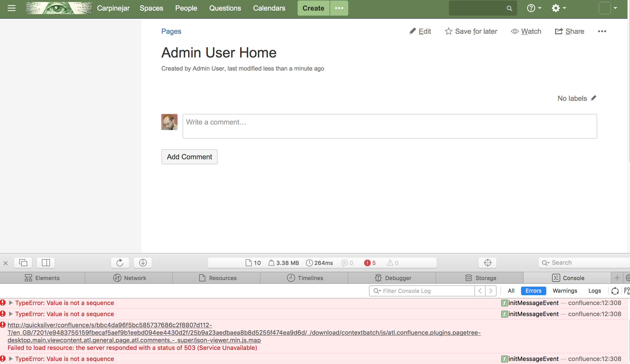
Task: Click the download web archive icon
Action: pyautogui.click(x=143, y=263)
